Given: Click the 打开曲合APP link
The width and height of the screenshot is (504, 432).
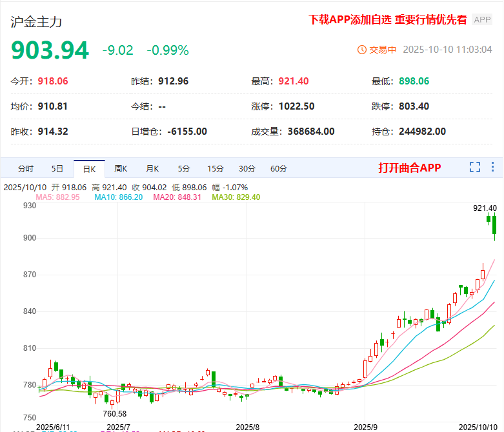Looking at the screenshot, I should click(x=409, y=168).
